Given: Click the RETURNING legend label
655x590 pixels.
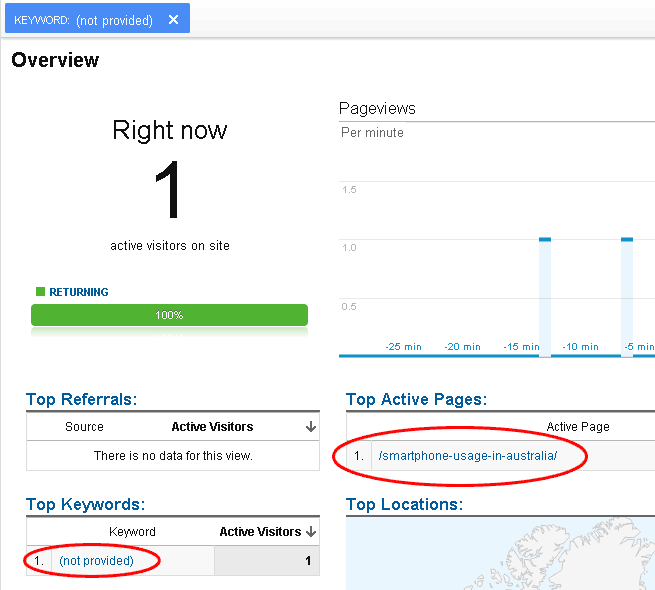Looking at the screenshot, I should 79,292.
